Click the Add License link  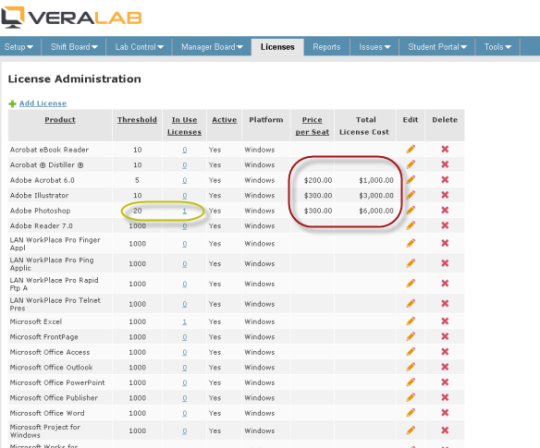point(43,103)
